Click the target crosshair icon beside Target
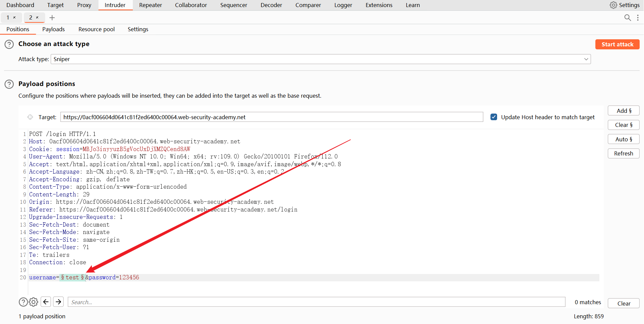 (30, 117)
